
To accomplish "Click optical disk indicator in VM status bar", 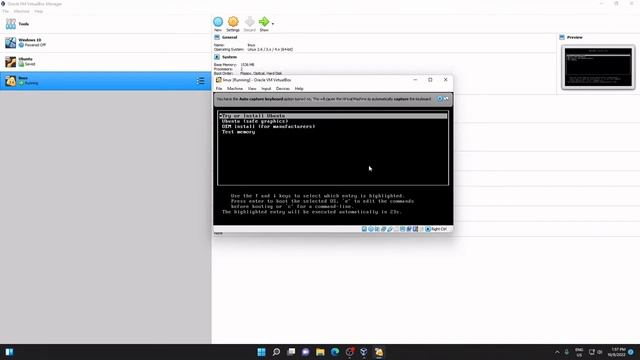I will point(371,229).
